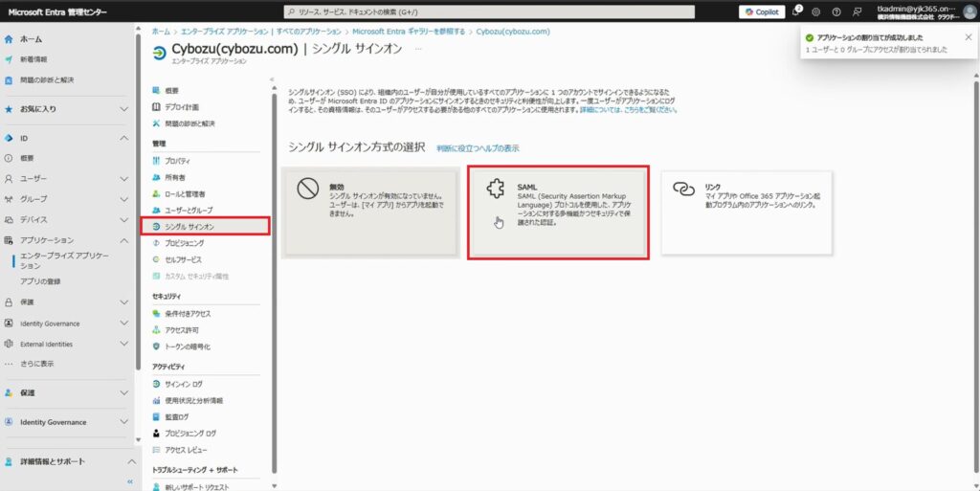Collapse the left navigation with double-chevron icon

[x=130, y=481]
